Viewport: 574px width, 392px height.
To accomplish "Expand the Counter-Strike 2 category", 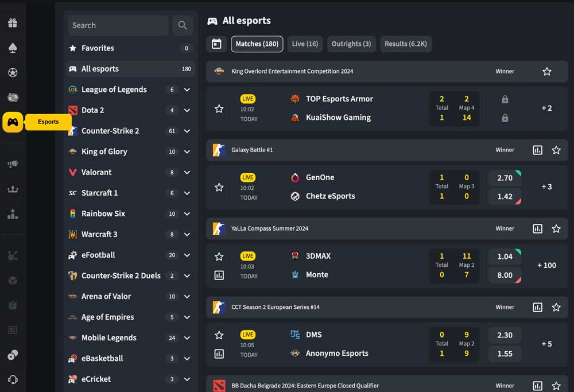I will point(187,131).
